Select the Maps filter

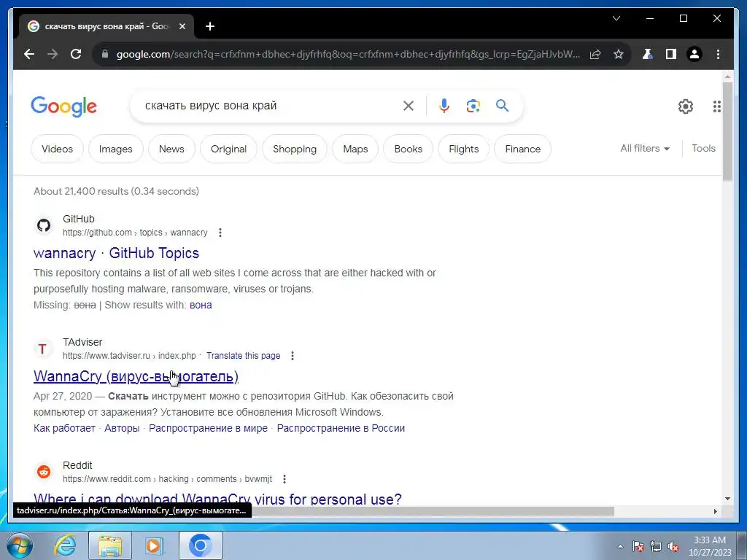355,149
